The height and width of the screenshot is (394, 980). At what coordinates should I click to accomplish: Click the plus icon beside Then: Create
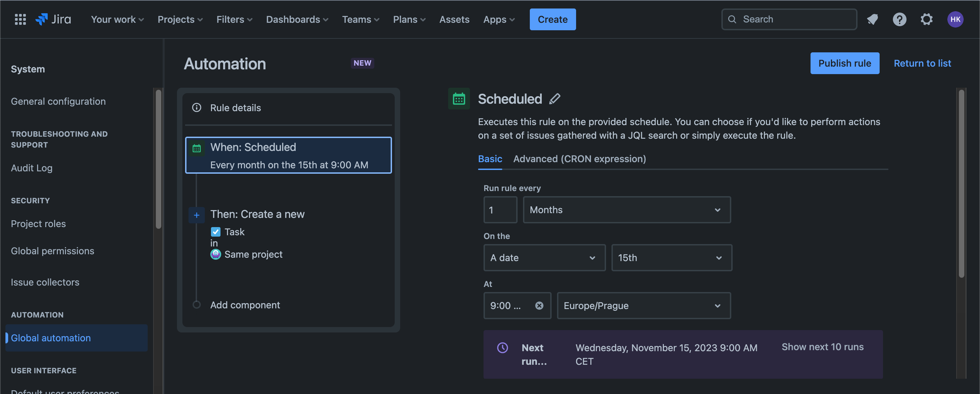point(197,215)
